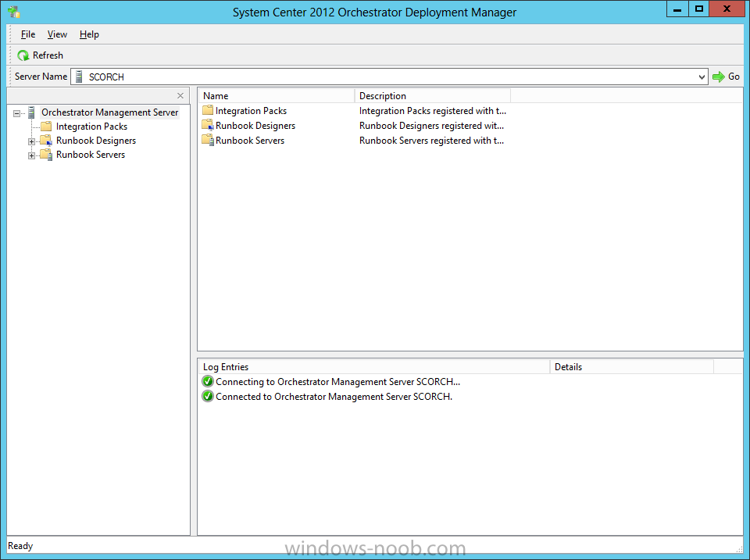
Task: Click the server icon in Server Name field
Action: [x=79, y=77]
